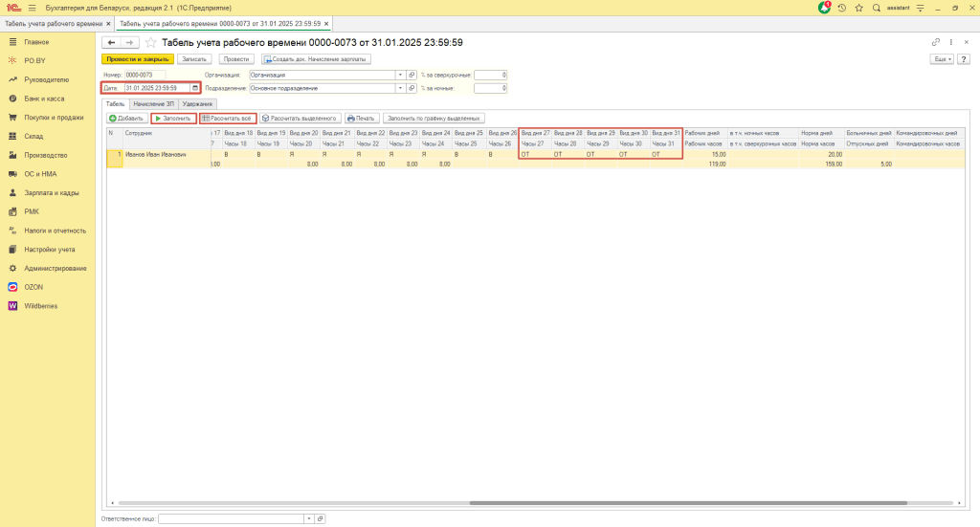Expand the Подразделение dropdown
This screenshot has height=527, width=980.
(x=401, y=88)
